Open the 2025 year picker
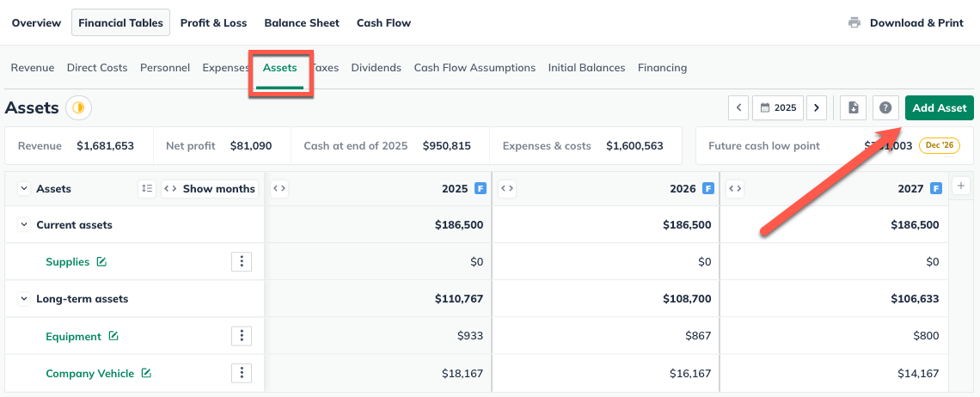Image resolution: width=980 pixels, height=397 pixels. click(778, 108)
